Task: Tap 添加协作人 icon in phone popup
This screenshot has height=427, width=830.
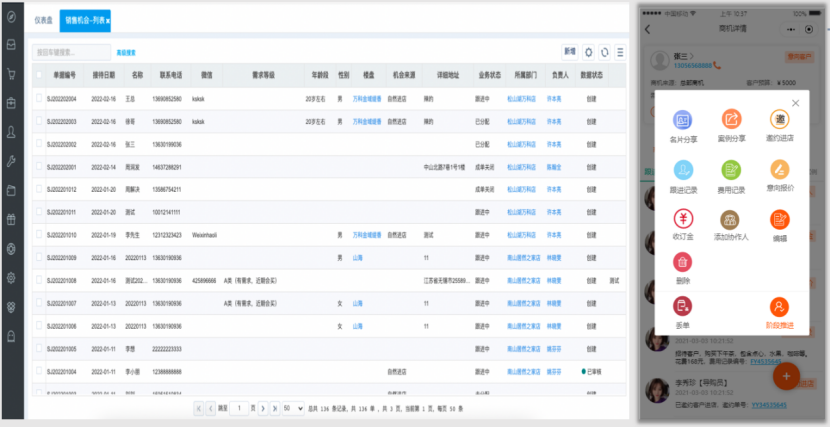Action: 730,220
